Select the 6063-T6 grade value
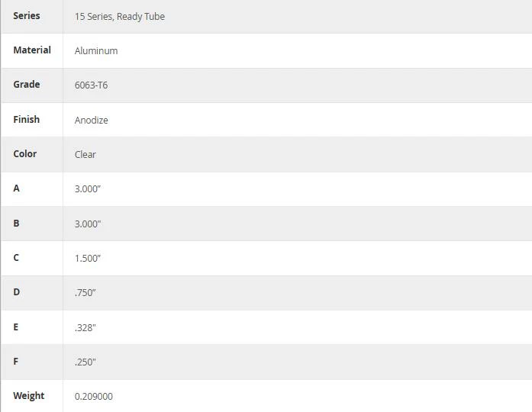 [92, 85]
